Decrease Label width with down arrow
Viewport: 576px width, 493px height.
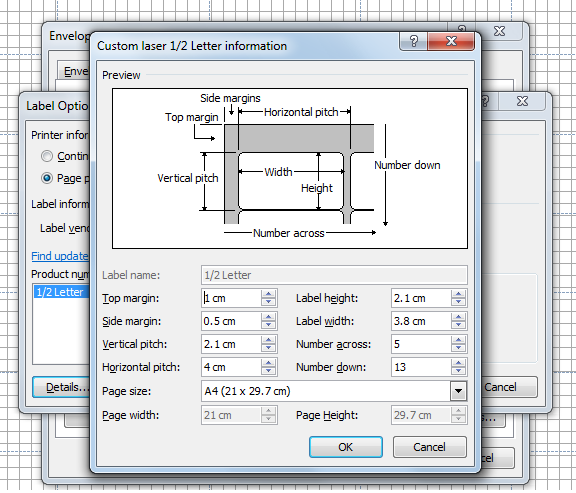pyautogui.click(x=458, y=325)
